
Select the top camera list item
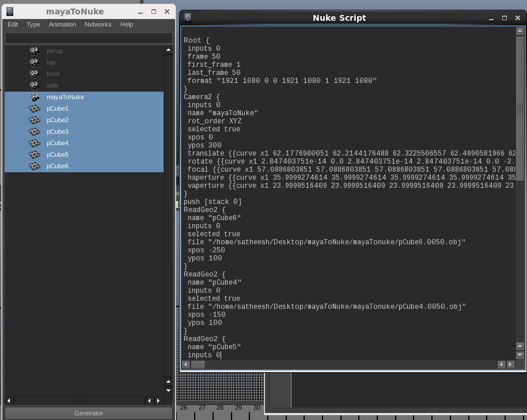(84, 63)
